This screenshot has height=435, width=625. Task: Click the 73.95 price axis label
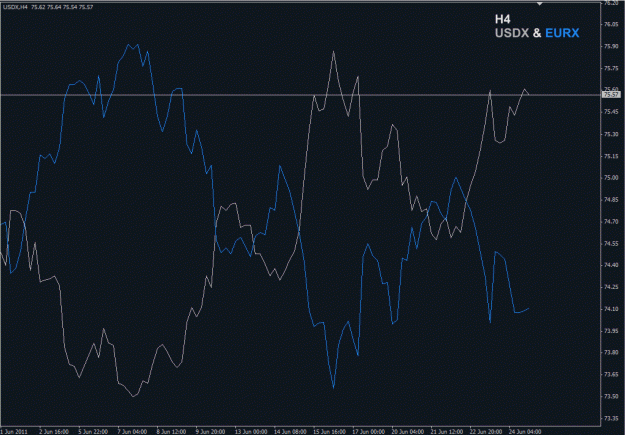[x=610, y=331]
